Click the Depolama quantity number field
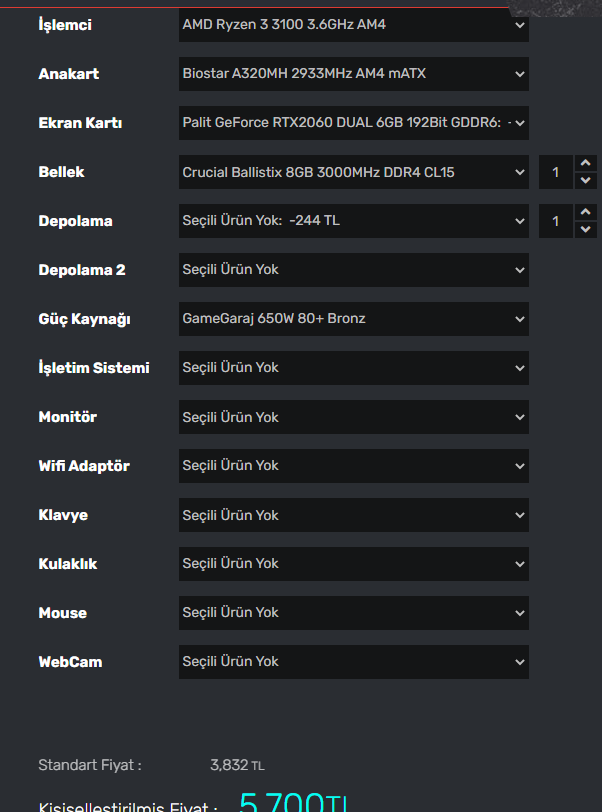602x812 pixels. tap(556, 221)
